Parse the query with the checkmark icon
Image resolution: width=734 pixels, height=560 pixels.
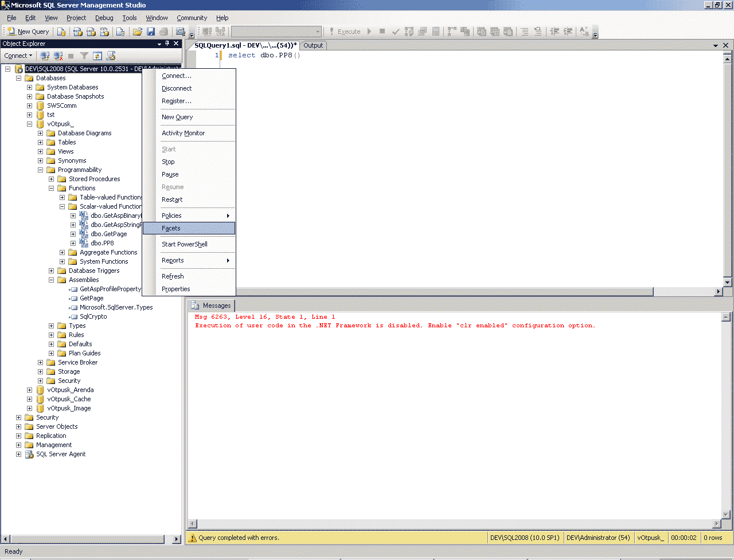click(x=396, y=32)
